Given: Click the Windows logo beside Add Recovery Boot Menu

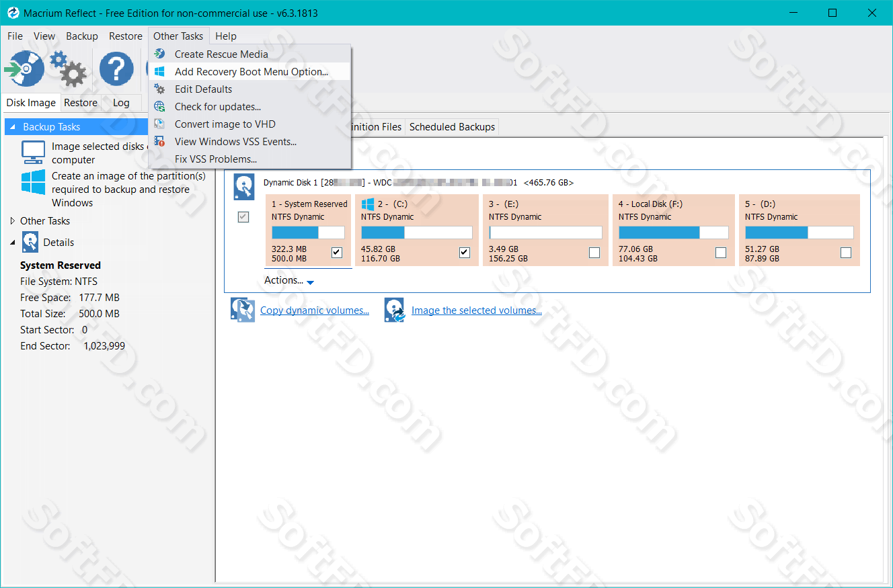Looking at the screenshot, I should click(159, 71).
